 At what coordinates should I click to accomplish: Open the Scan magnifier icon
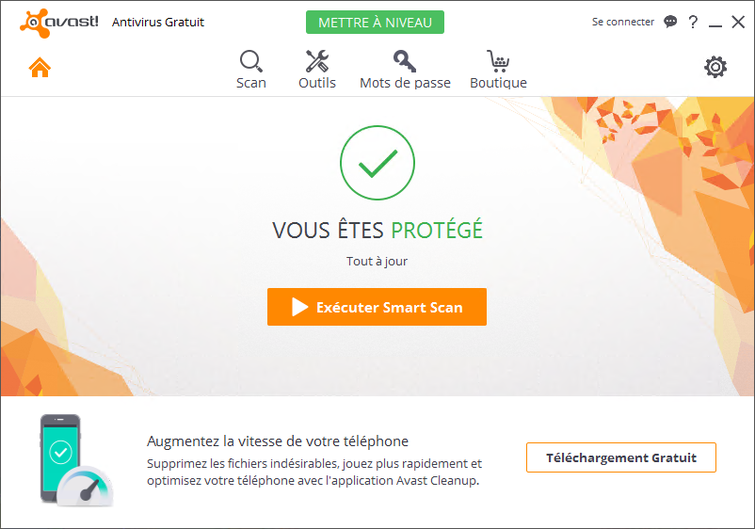[251, 61]
